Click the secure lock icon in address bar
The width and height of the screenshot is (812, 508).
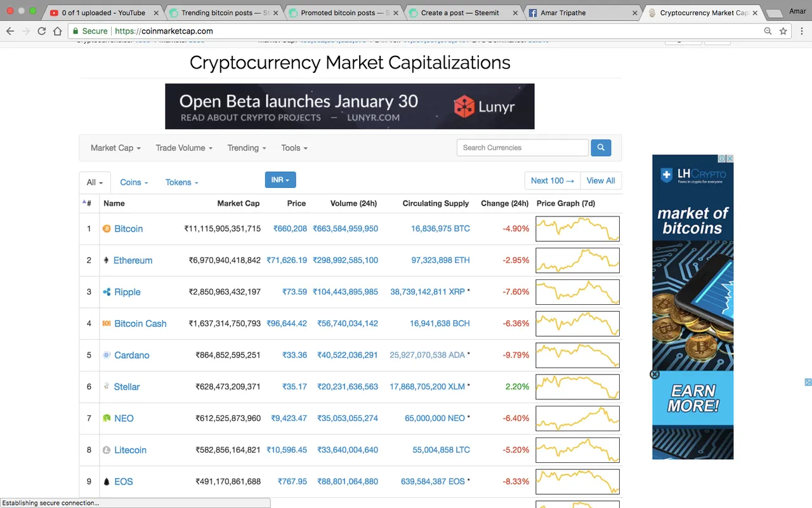point(75,31)
